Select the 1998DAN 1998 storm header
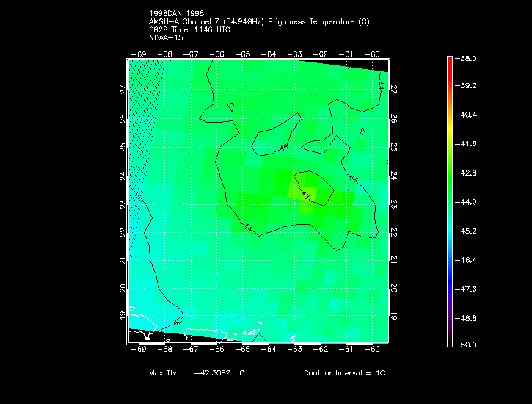The image size is (532, 404). [x=176, y=14]
